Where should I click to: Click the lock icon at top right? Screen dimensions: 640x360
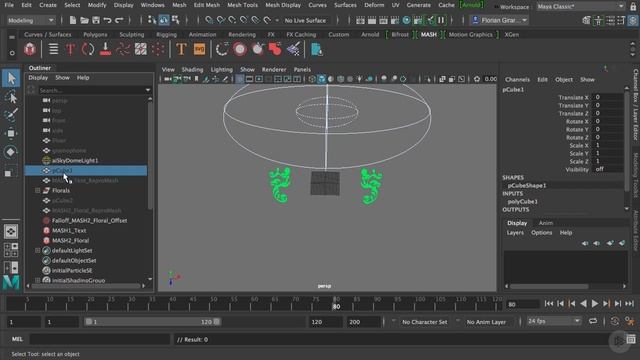633,6
